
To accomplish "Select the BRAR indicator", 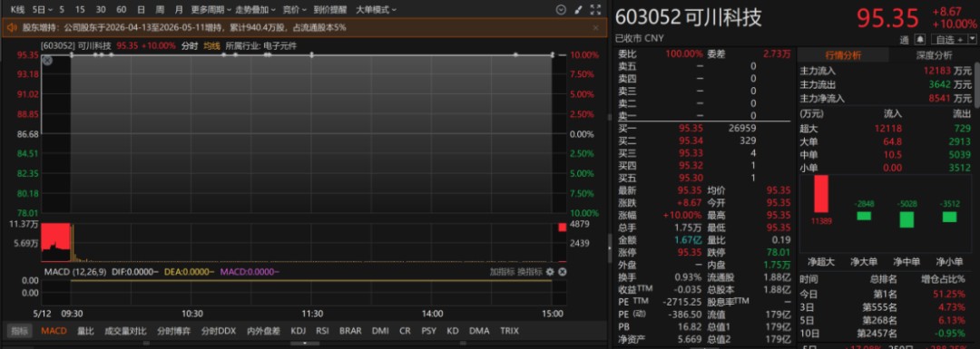I will [350, 331].
